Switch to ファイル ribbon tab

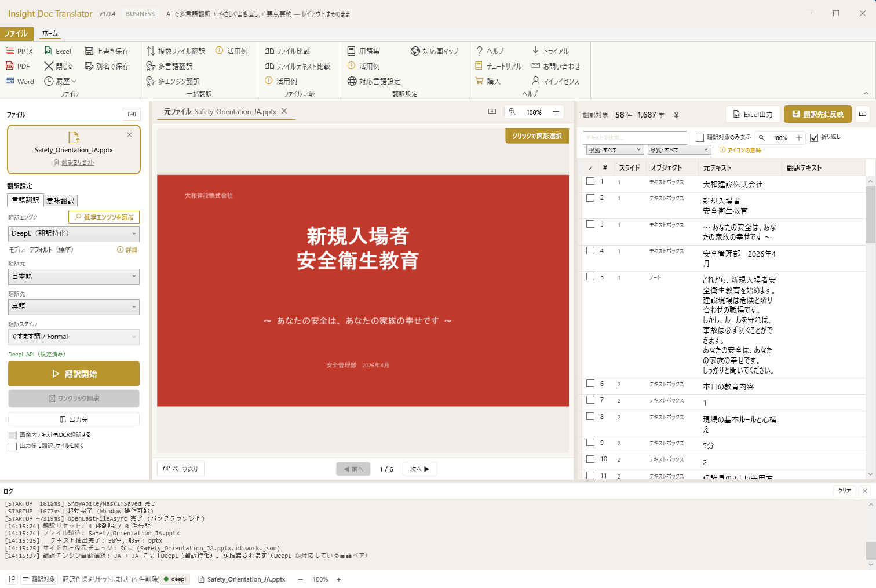pyautogui.click(x=16, y=34)
